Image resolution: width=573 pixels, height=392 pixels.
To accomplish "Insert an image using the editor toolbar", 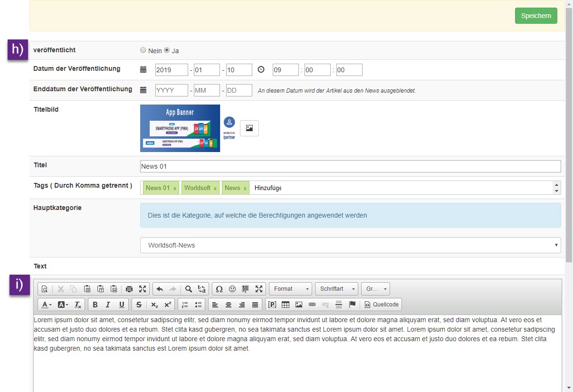I will pyautogui.click(x=298, y=305).
